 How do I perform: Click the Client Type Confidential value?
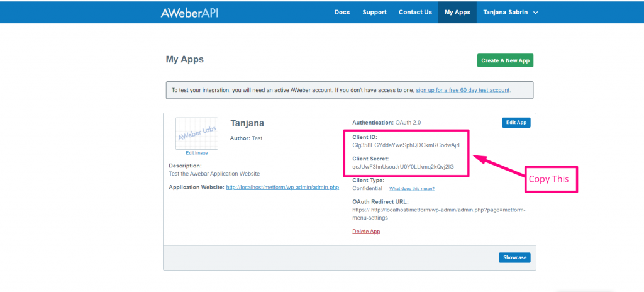367,188
